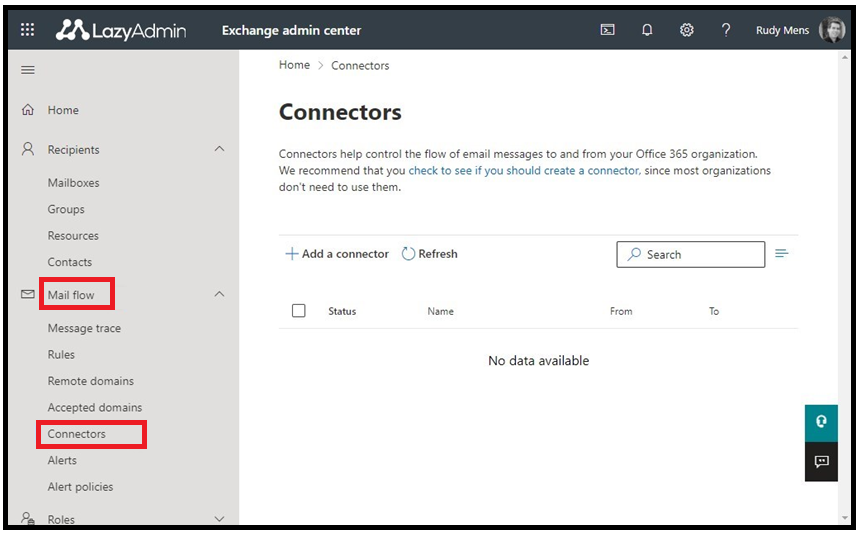Viewport: 859px width, 535px height.
Task: Click the Exchange admin center title
Action: coord(291,30)
